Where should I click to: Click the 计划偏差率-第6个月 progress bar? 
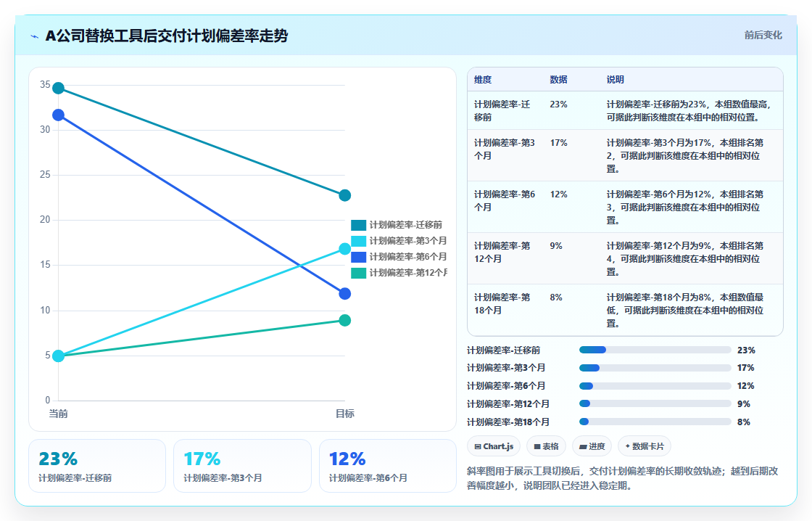point(655,386)
